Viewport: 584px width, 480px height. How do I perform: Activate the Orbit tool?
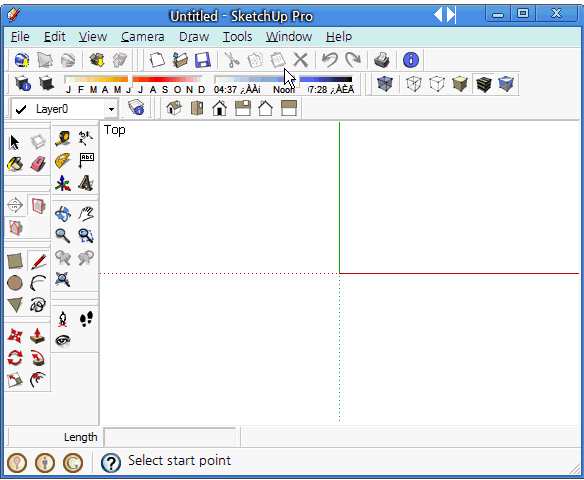click(x=63, y=214)
